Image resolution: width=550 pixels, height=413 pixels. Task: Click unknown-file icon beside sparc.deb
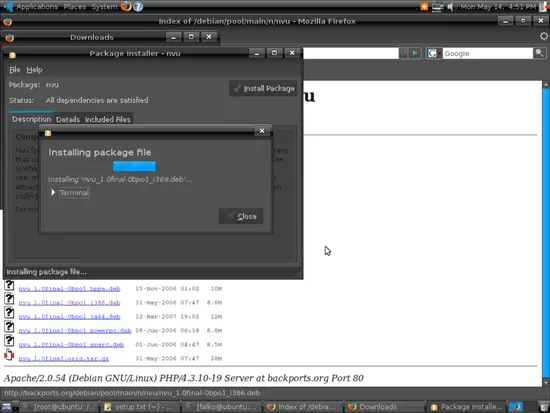click(9, 341)
